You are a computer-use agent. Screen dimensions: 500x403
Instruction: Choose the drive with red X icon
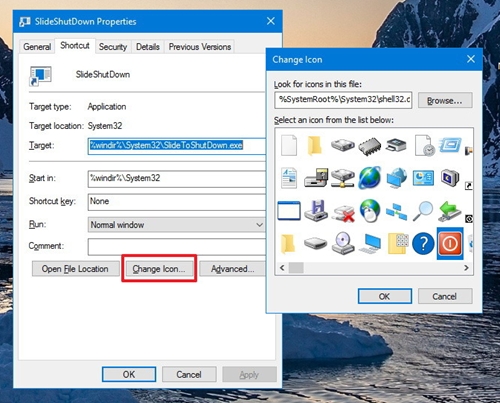(x=343, y=213)
